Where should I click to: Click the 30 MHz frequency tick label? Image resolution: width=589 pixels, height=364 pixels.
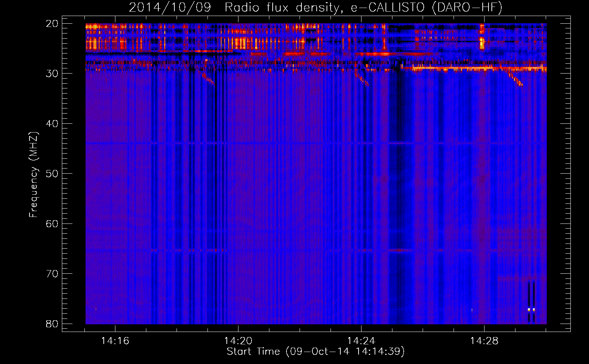[52, 74]
